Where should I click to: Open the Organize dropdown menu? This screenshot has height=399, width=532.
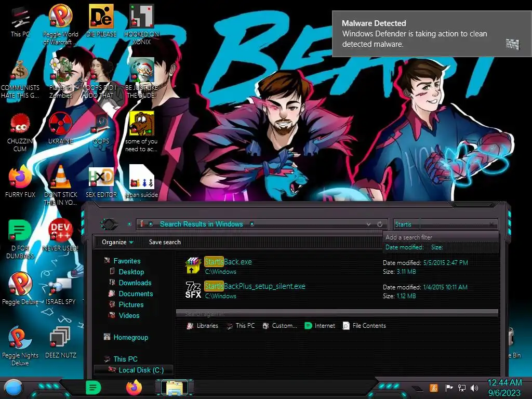117,242
